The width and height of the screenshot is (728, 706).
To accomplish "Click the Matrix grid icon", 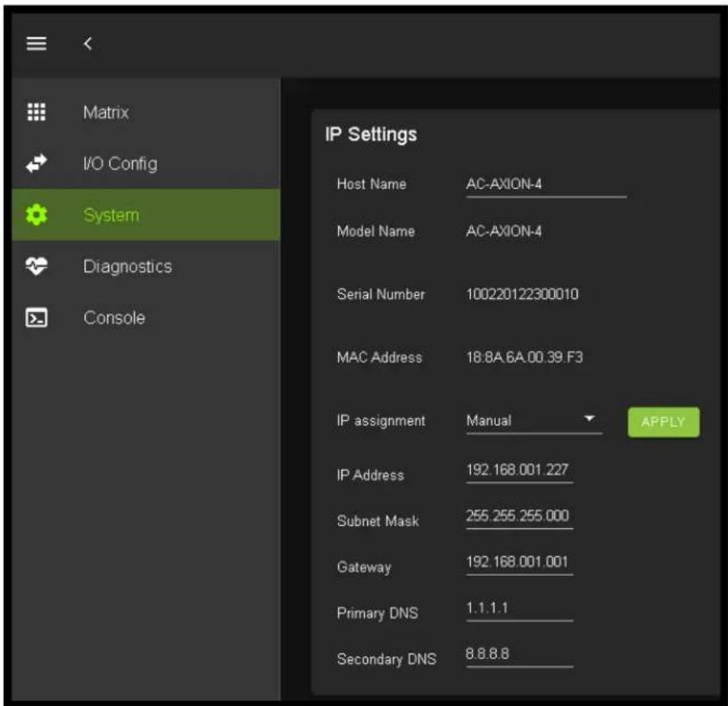I will [36, 112].
